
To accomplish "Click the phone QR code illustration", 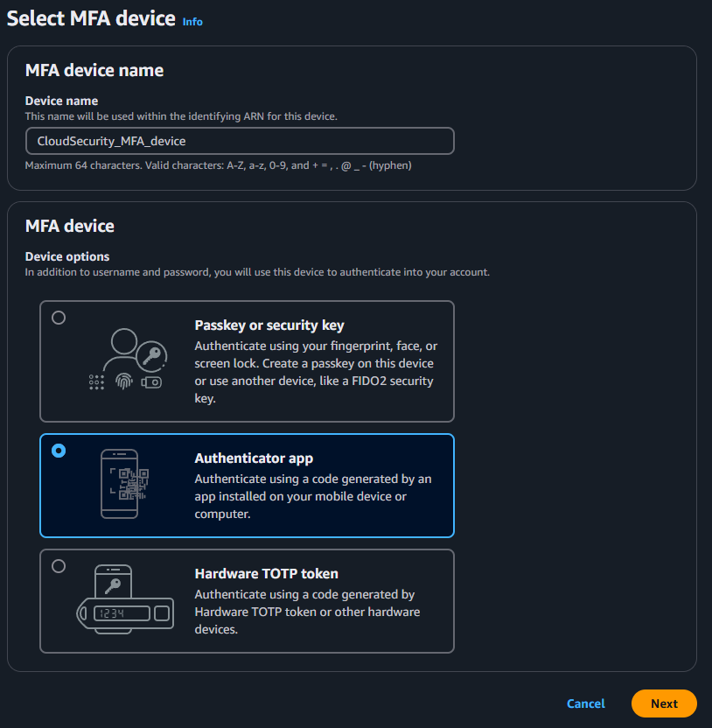I will tap(124, 484).
